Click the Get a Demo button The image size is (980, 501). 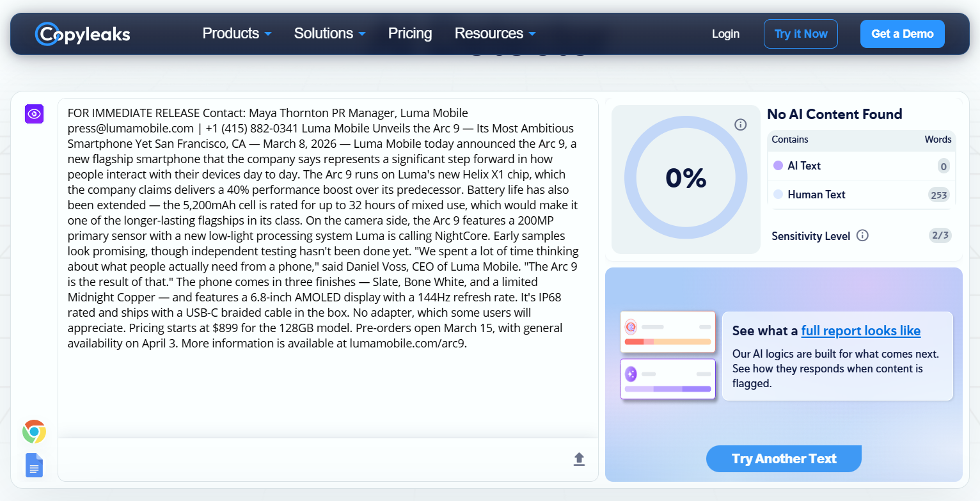[x=903, y=34]
